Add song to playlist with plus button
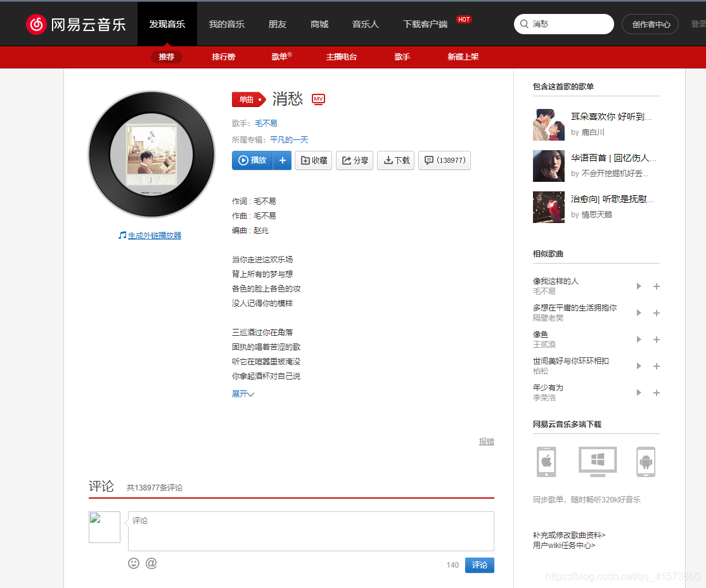 click(282, 160)
